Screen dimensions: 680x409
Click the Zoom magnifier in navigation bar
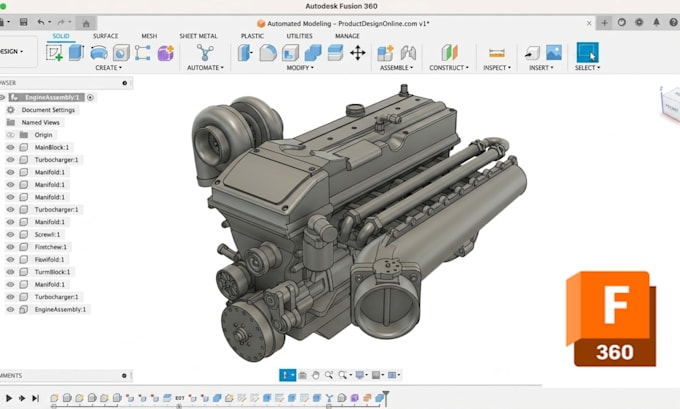[x=329, y=375]
